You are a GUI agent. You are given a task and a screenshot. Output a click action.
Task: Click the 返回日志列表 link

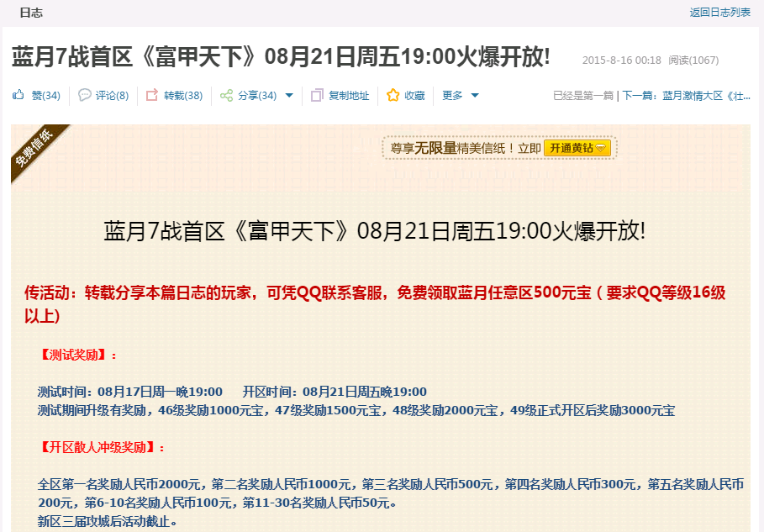coord(719,13)
